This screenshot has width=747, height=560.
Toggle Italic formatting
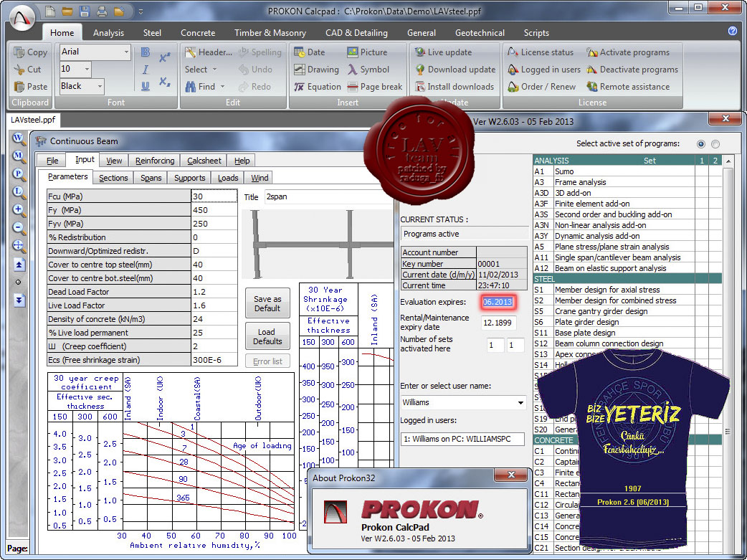[x=146, y=70]
